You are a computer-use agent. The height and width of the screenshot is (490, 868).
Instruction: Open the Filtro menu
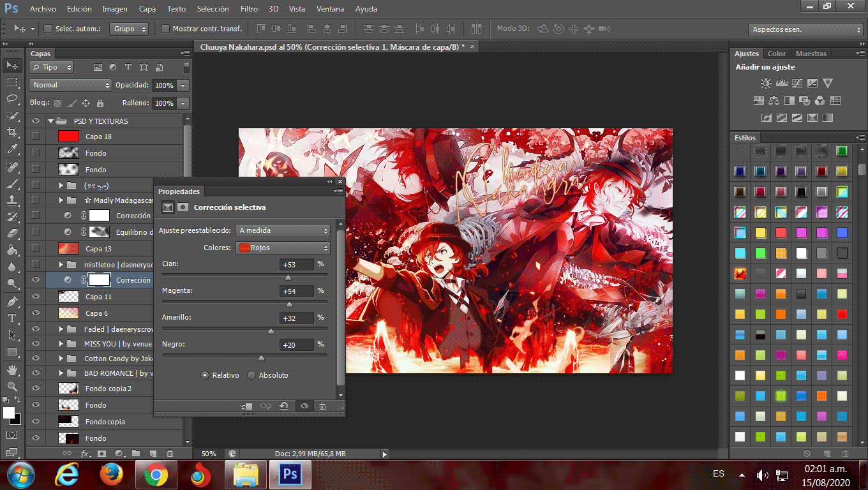(249, 9)
